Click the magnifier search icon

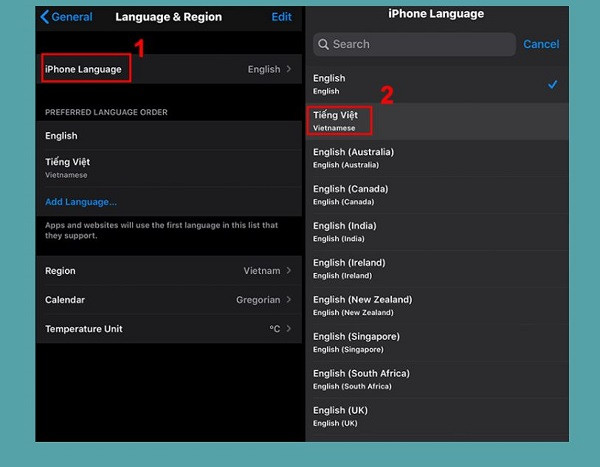coord(323,44)
